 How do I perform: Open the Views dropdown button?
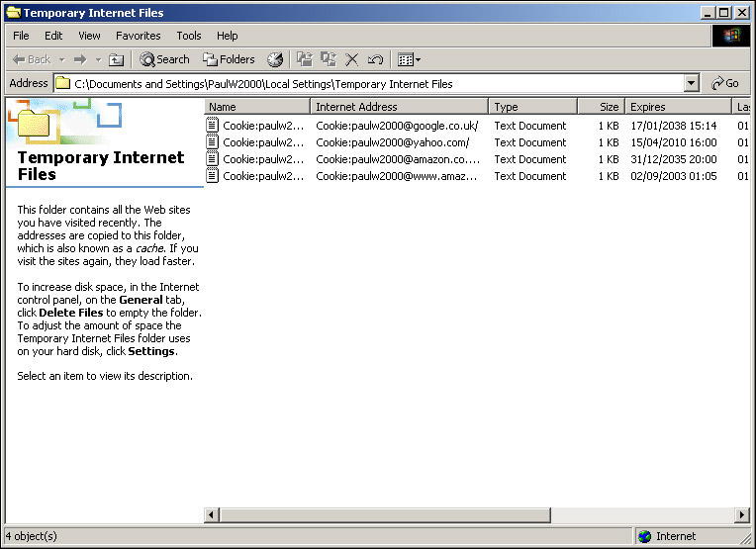click(409, 59)
